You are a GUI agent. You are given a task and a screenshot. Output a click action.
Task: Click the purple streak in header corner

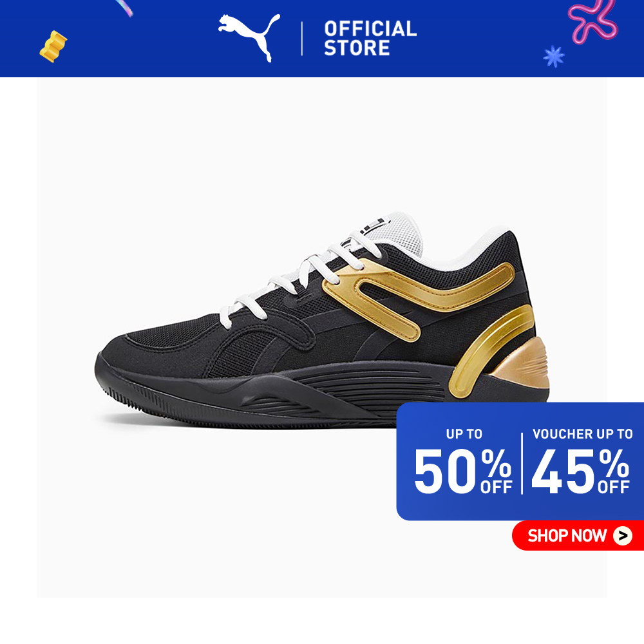point(124,8)
